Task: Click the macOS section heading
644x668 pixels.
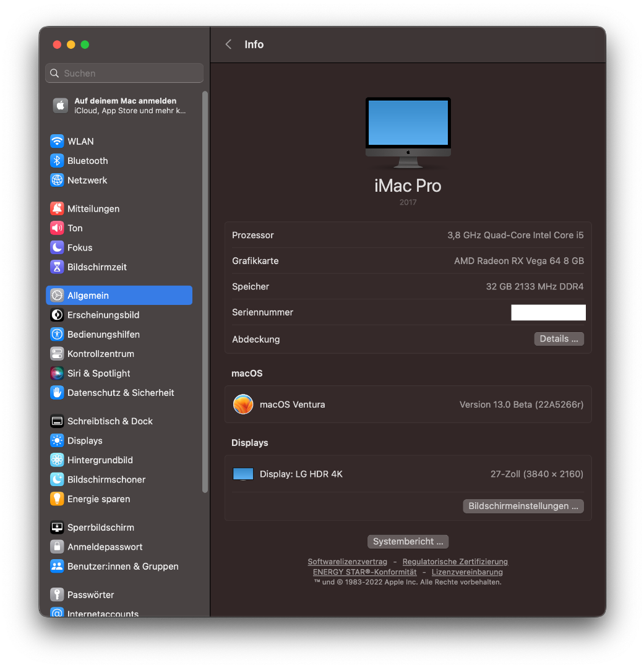Action: [x=247, y=373]
